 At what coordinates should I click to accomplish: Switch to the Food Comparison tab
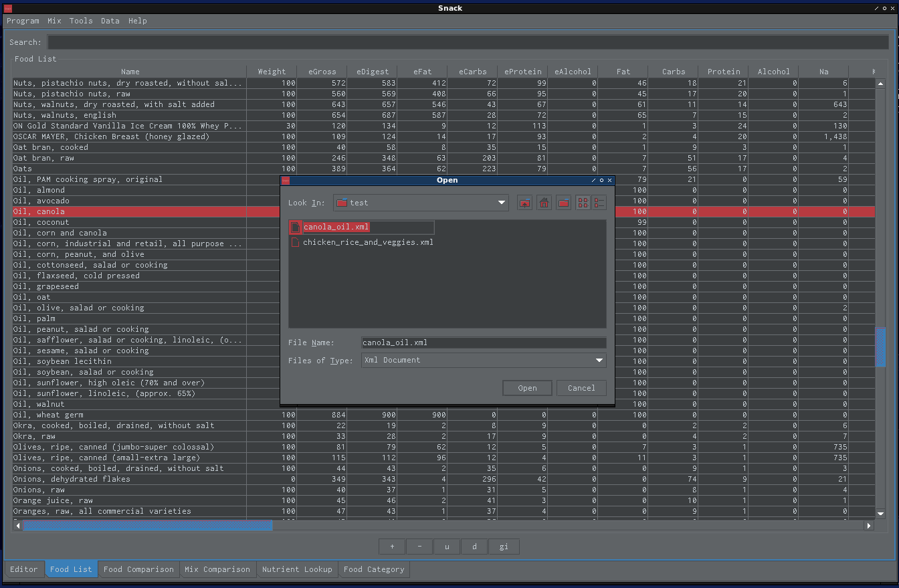(138, 569)
